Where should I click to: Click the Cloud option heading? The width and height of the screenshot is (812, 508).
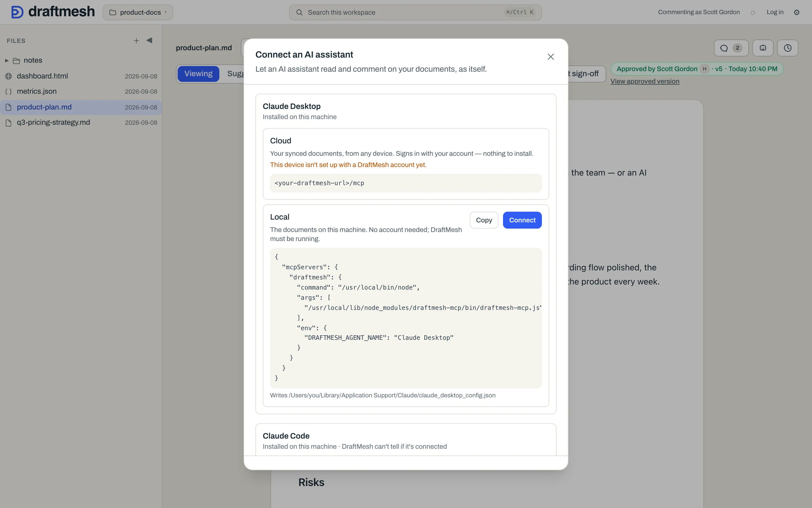click(281, 141)
